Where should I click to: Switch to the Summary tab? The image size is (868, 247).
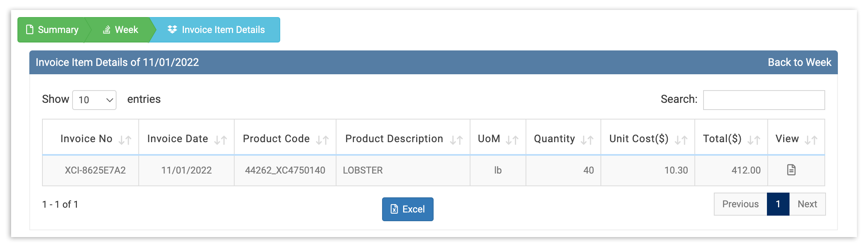click(x=58, y=29)
